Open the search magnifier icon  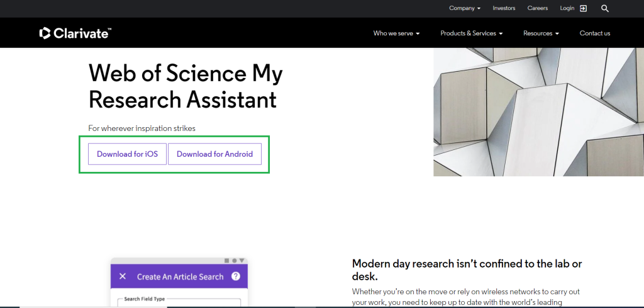coord(605,8)
